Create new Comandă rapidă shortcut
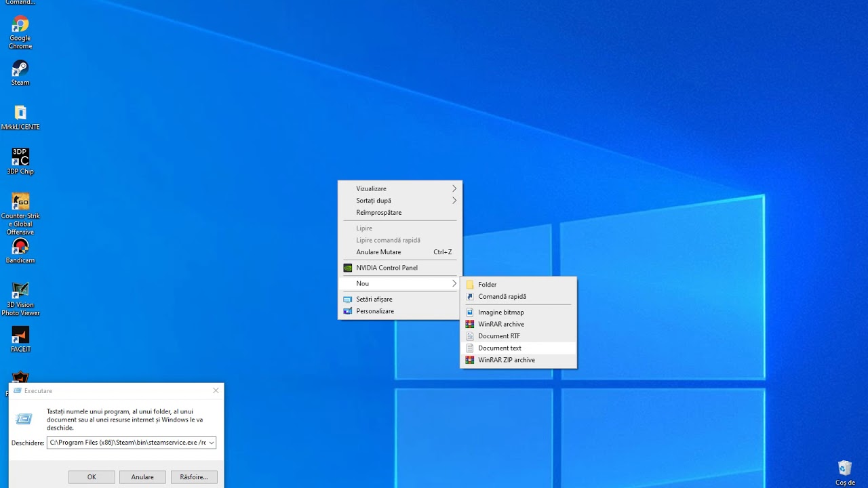This screenshot has height=488, width=868. pyautogui.click(x=518, y=296)
